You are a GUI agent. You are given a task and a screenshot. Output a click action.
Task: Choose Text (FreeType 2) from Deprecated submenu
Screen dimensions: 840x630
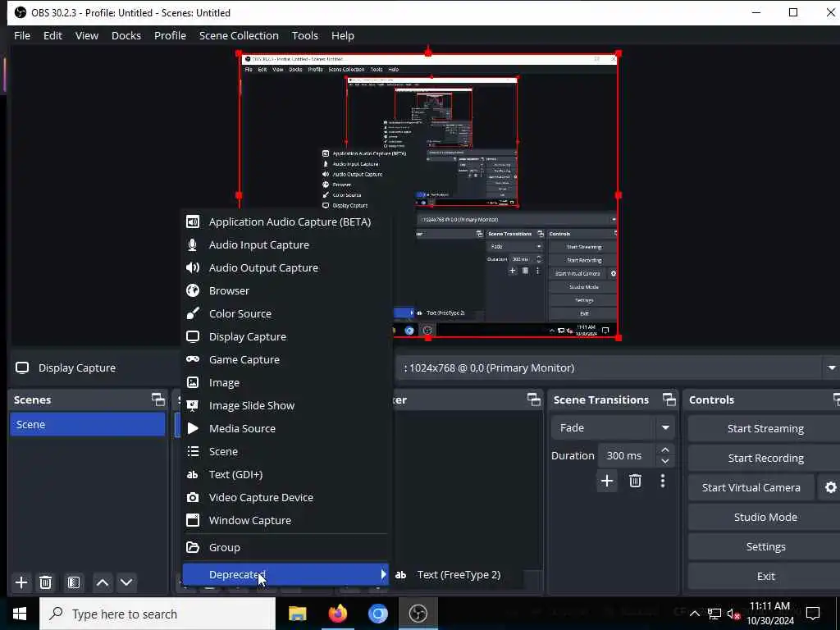tap(458, 575)
